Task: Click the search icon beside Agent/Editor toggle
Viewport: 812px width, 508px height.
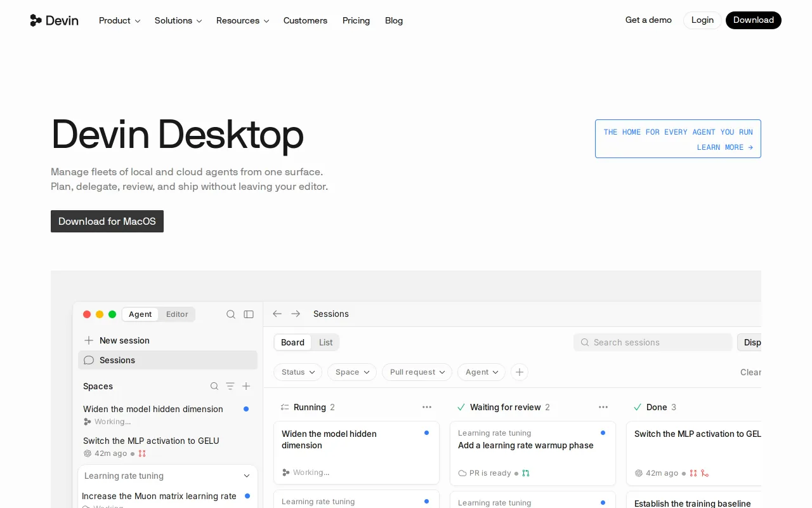Action: point(231,314)
